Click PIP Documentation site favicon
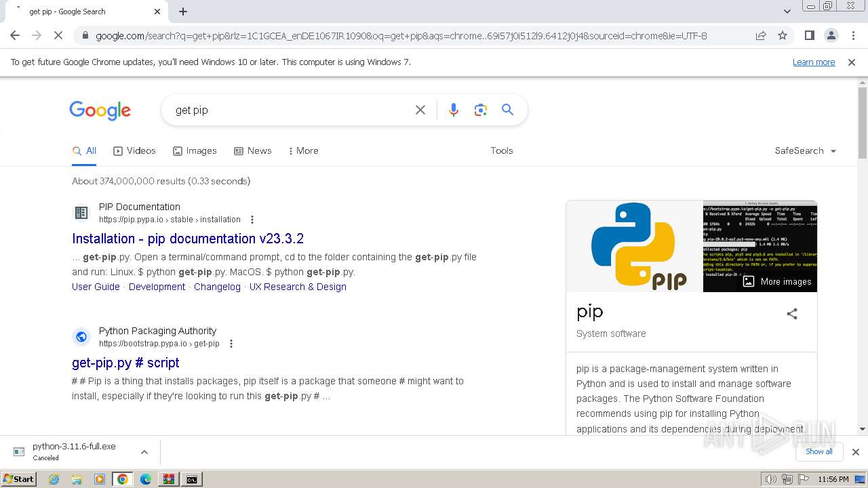The image size is (868, 488). coord(81,213)
